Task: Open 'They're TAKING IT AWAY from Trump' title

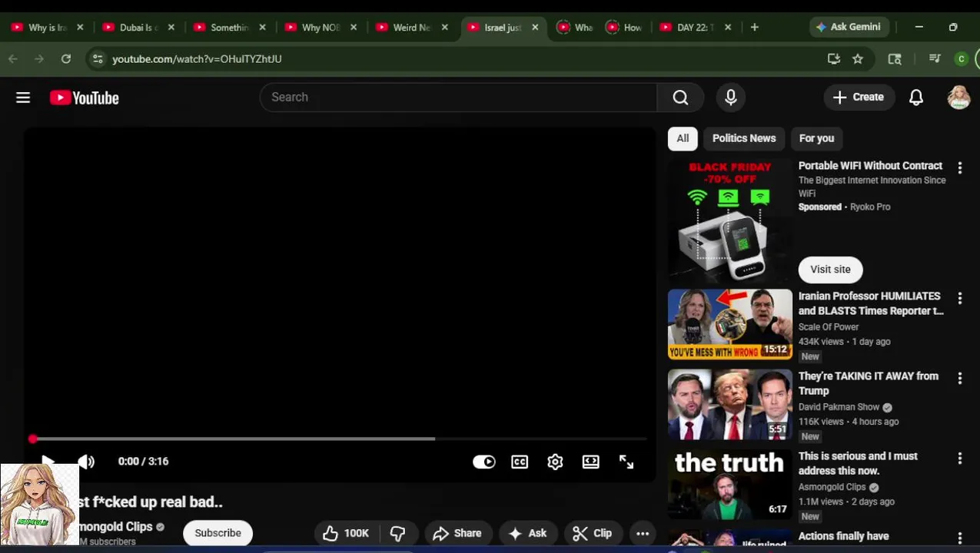Action: coord(869,383)
